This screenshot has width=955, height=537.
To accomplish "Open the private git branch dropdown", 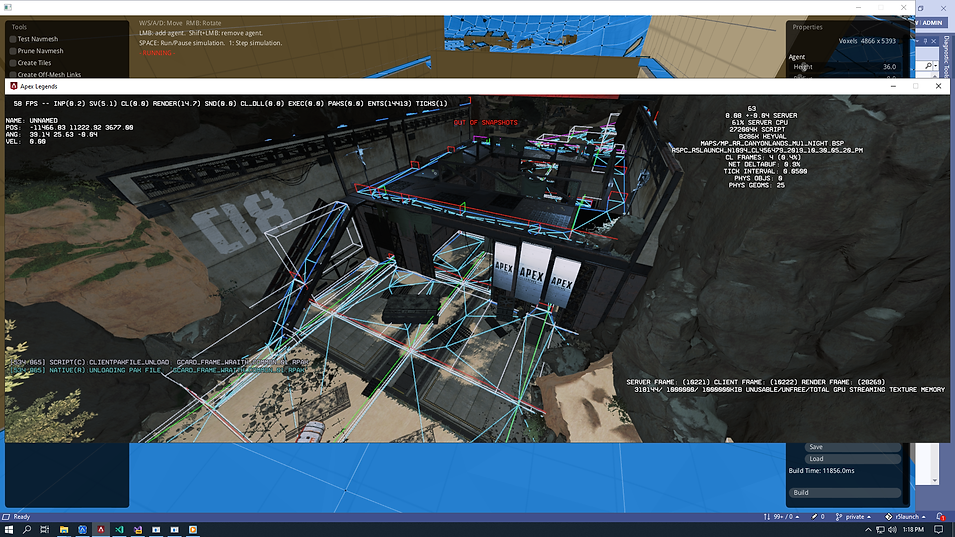I will pos(853,516).
